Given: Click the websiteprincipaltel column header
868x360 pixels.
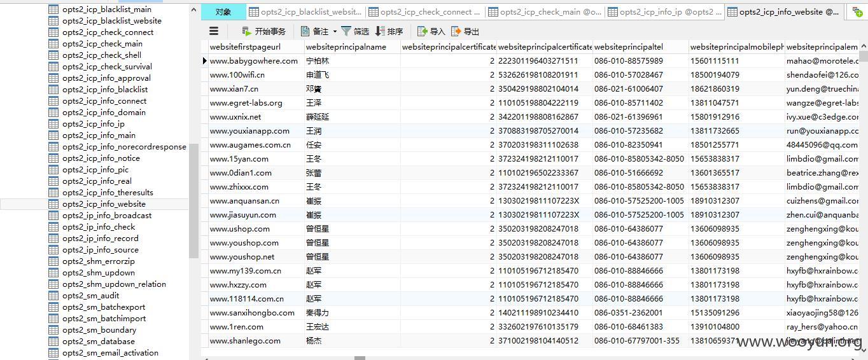Looking at the screenshot, I should 641,46.
